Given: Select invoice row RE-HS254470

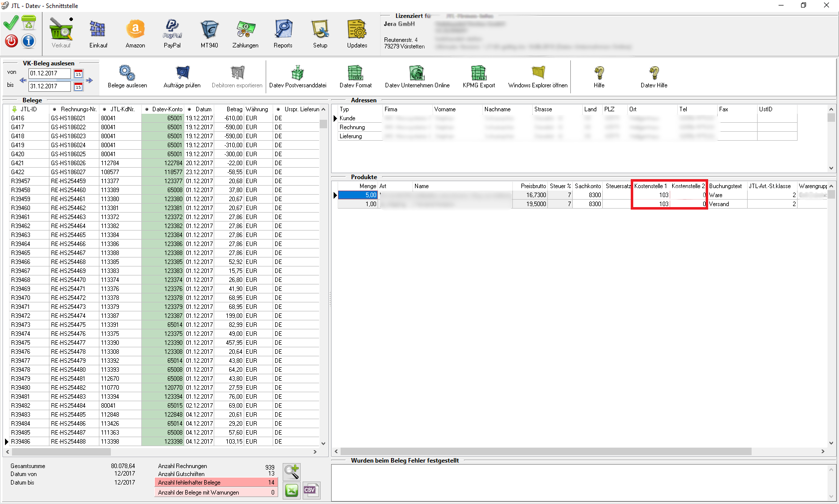Looking at the screenshot, I should [x=68, y=280].
